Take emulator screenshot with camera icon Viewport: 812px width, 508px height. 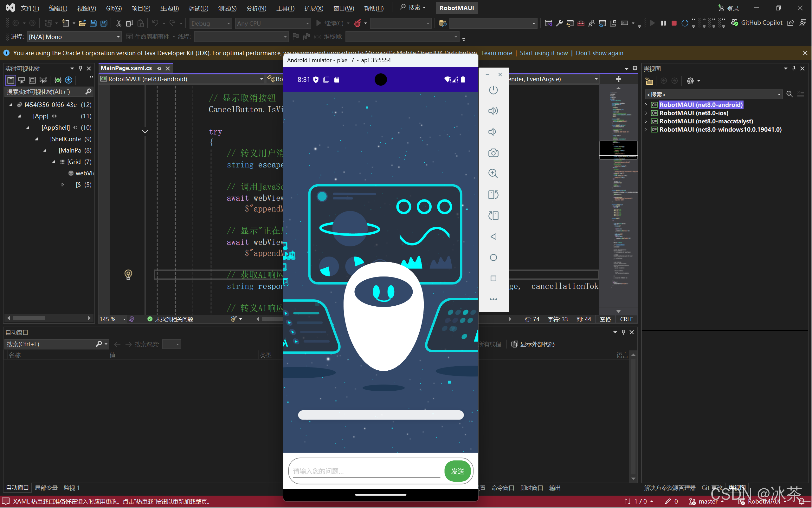(493, 153)
